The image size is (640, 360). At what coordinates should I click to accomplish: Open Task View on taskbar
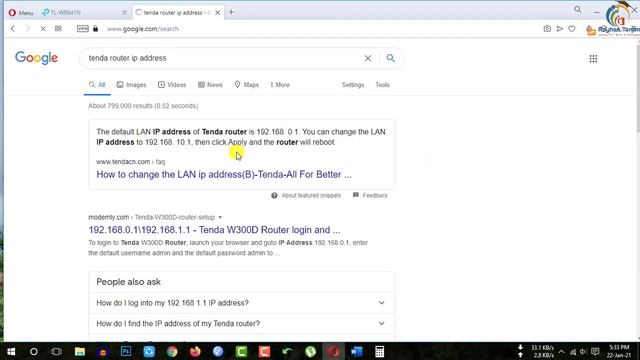pos(56,351)
